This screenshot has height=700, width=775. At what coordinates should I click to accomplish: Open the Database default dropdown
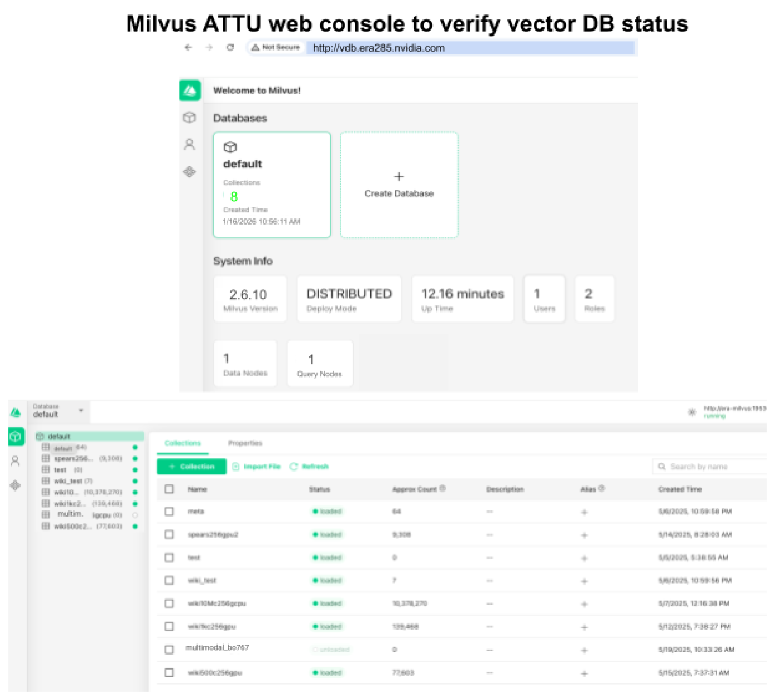[59, 412]
